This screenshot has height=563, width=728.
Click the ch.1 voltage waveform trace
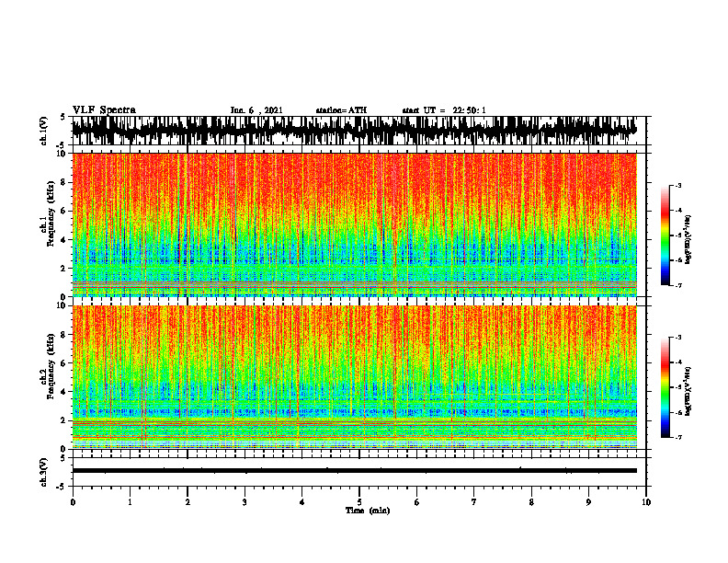pyautogui.click(x=354, y=131)
